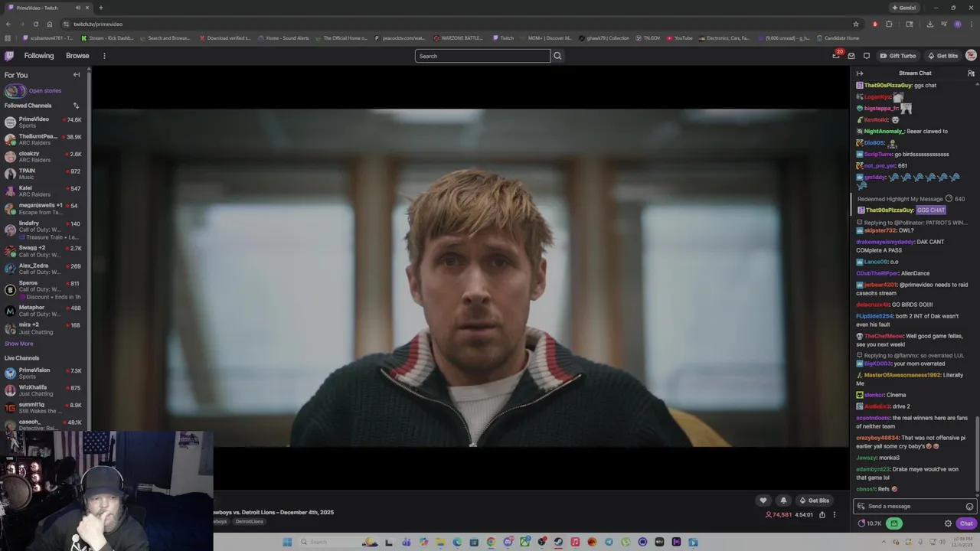980x551 pixels.
Task: Open Alex_Zedra channel
Action: [x=43, y=269]
